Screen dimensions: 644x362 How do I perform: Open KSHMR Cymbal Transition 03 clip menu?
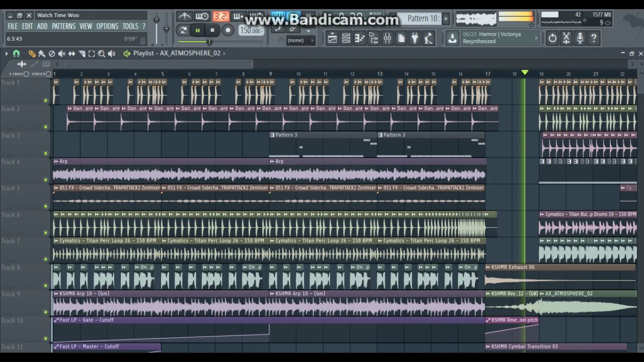488,346
